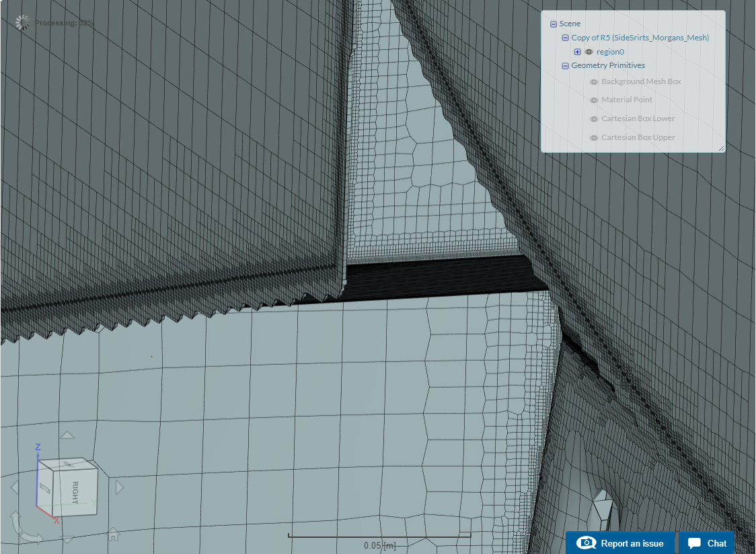Click the upward rotate arrow above the view cube
This screenshot has height=554, width=756.
67,435
